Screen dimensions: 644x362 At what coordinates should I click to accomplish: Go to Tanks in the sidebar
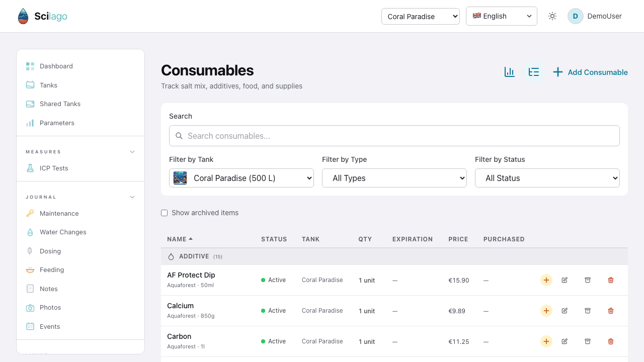click(x=80, y=85)
